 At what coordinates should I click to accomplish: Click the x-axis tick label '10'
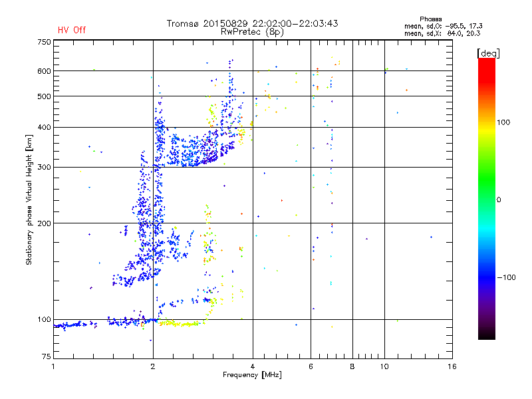384,366
